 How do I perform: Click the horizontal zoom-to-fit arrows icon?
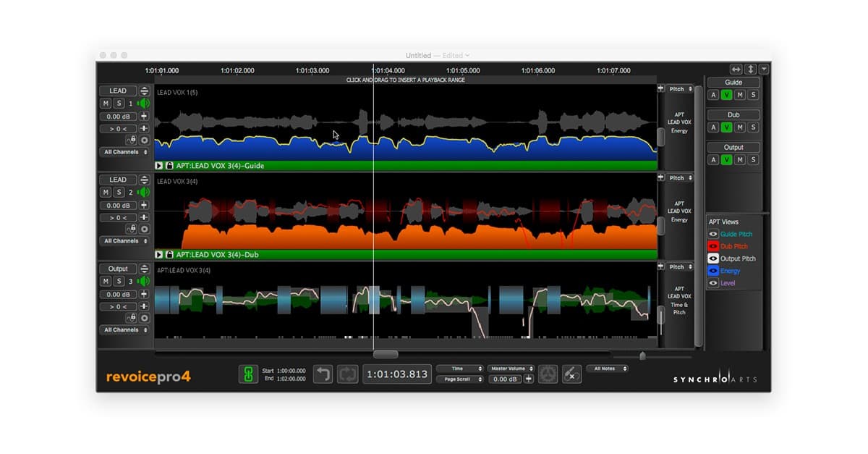pyautogui.click(x=736, y=69)
